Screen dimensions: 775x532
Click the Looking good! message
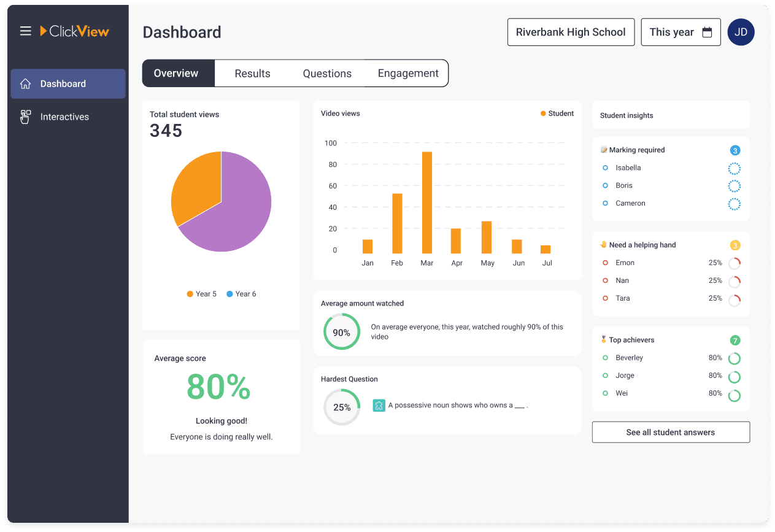(222, 421)
